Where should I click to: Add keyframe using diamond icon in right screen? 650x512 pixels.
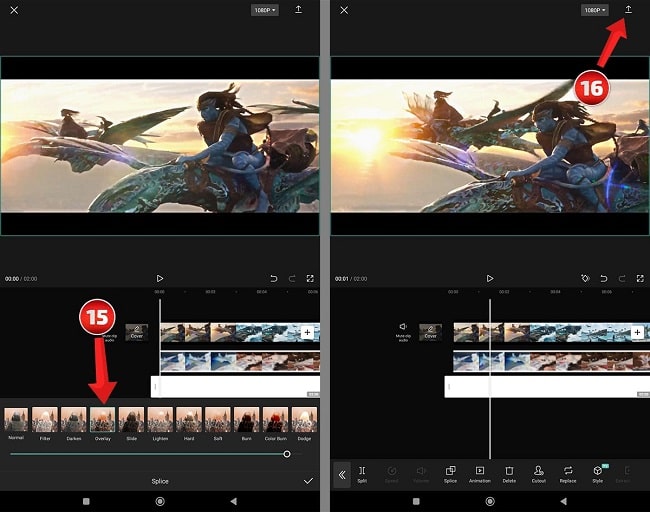[x=585, y=279]
